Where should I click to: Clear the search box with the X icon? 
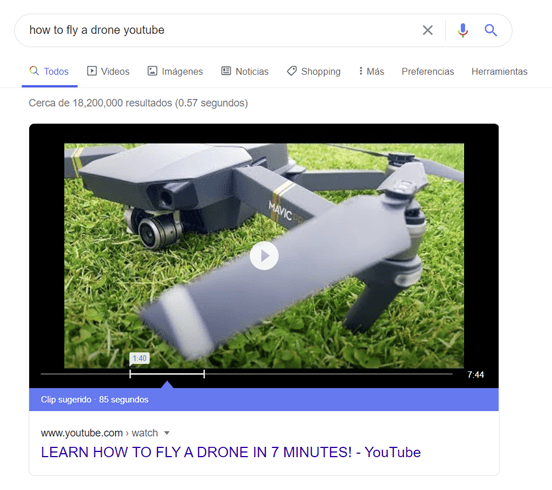click(x=427, y=30)
